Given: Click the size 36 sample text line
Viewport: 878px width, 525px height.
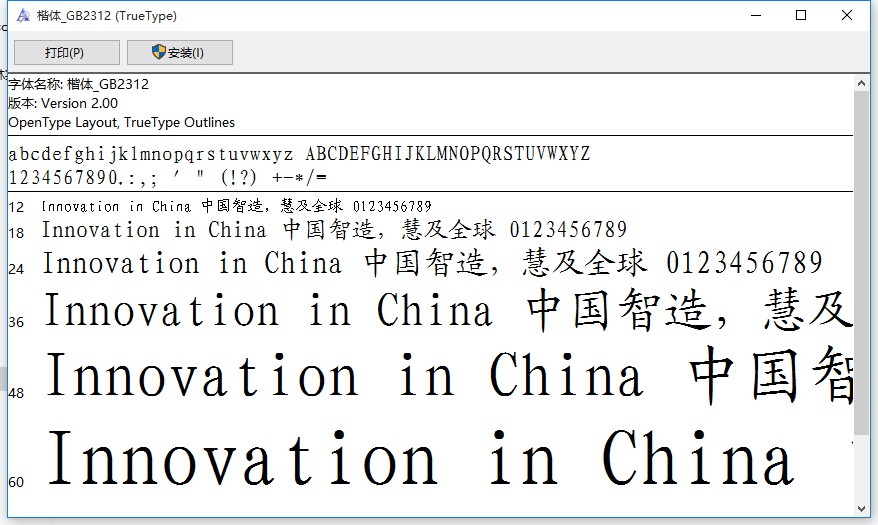Looking at the screenshot, I should tap(448, 309).
